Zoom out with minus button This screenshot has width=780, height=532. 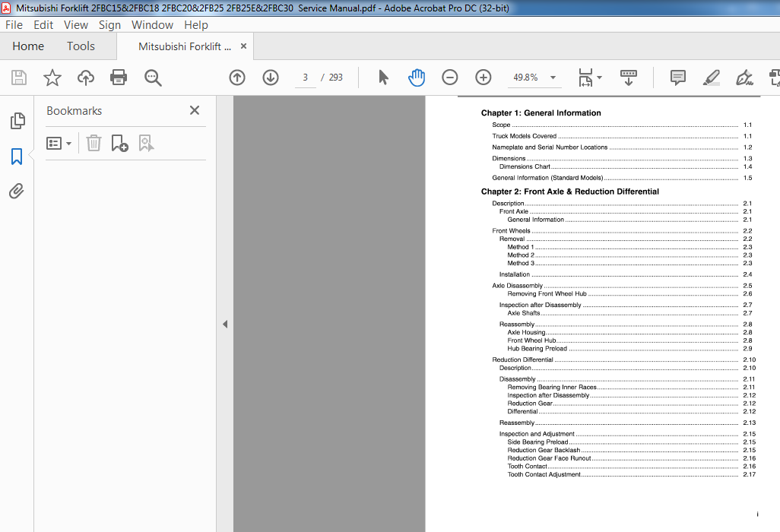(x=450, y=78)
